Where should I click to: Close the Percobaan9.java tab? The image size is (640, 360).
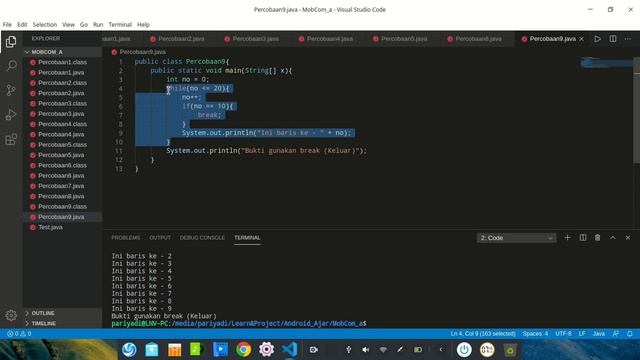(582, 39)
